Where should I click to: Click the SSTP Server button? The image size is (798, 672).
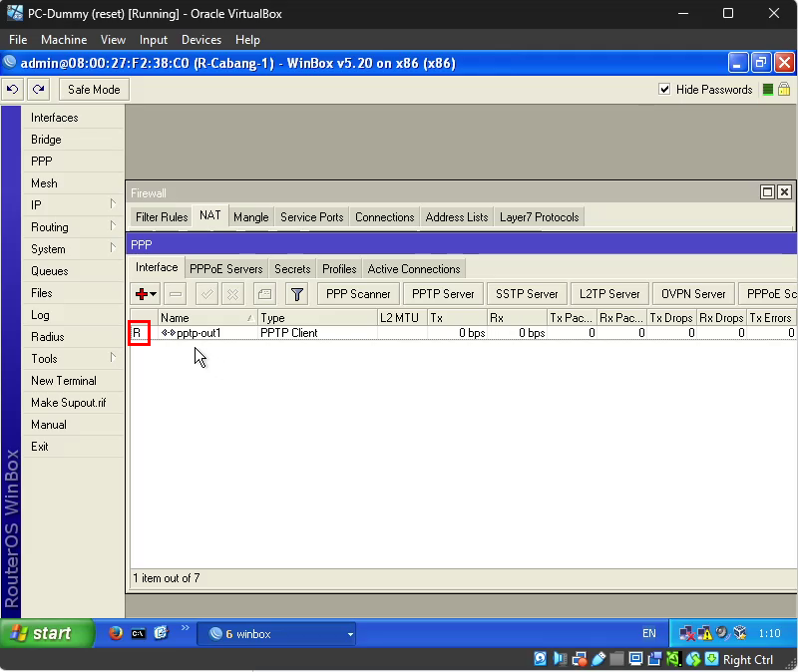tap(527, 294)
